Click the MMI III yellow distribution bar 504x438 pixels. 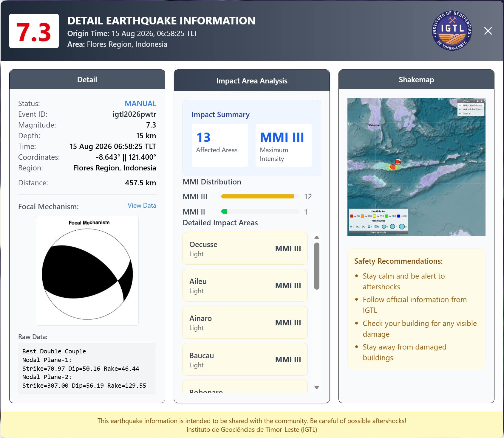tap(257, 196)
